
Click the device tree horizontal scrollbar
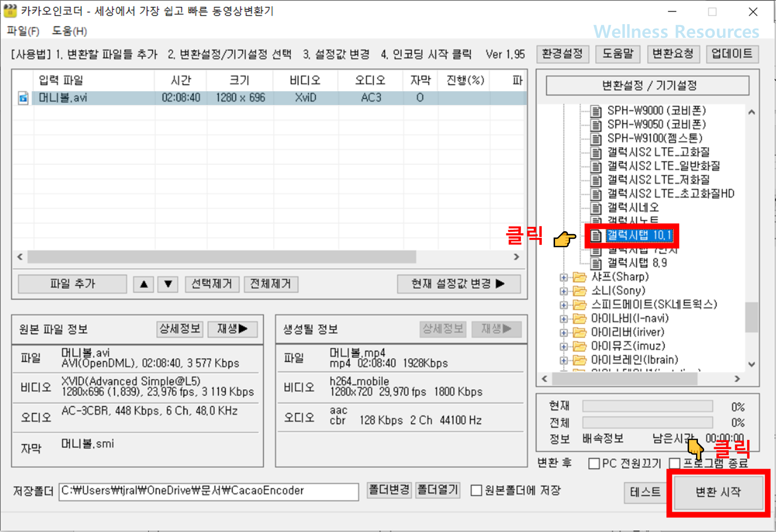tap(625, 379)
